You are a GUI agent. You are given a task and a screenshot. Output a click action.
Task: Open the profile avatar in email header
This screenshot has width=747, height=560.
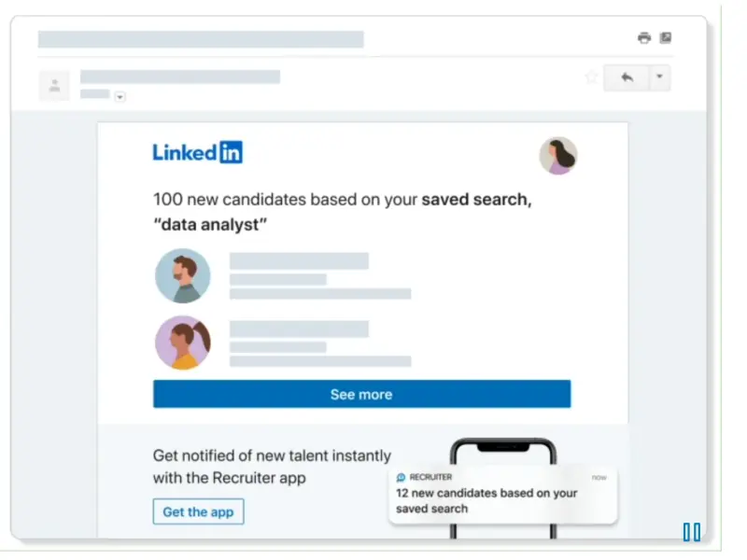(558, 156)
